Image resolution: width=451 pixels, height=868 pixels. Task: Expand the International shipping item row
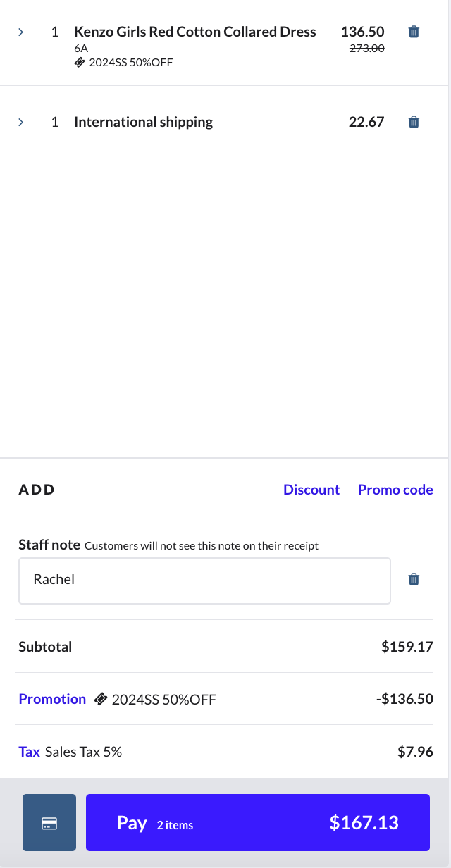point(21,122)
